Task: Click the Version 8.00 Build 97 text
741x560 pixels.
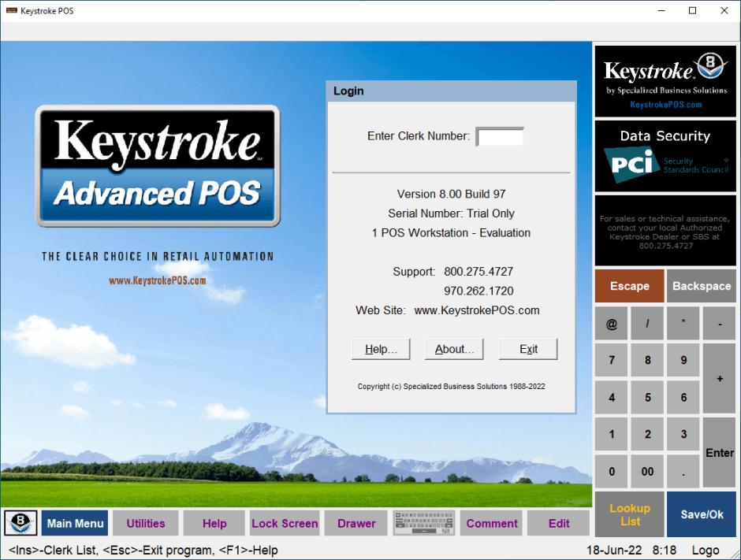Action: (x=452, y=194)
